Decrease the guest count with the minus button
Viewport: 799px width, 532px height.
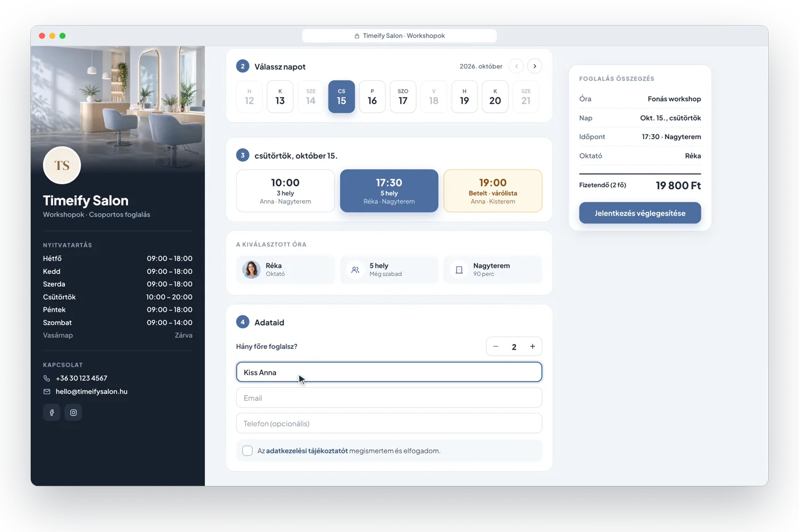pos(495,347)
